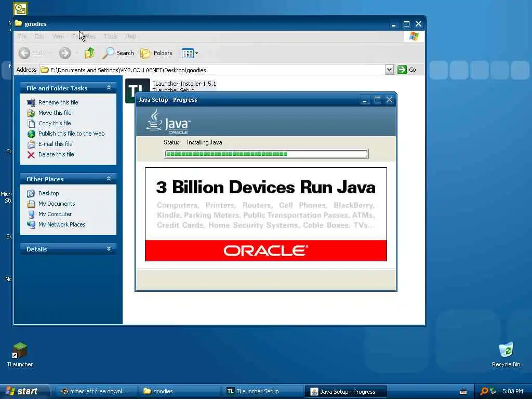Click the Desktop icon in Other Places
Screen dimensions: 532x399
point(31,193)
